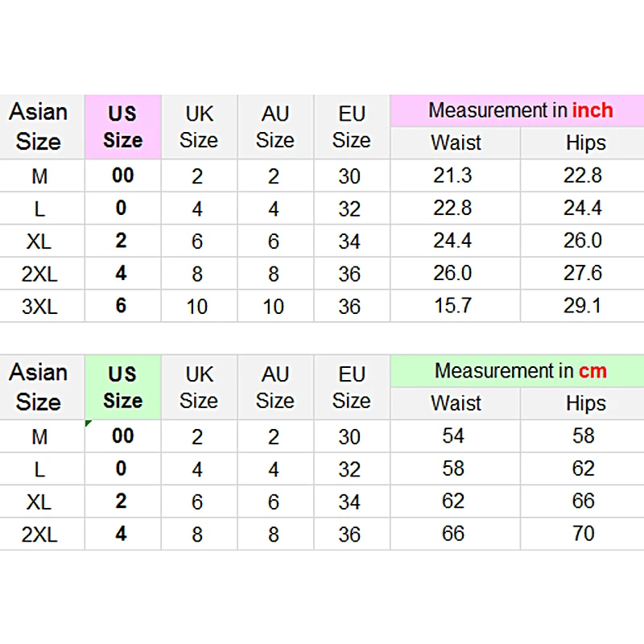Click the 70 hips value in cm table
644x644 pixels.
coord(584,534)
